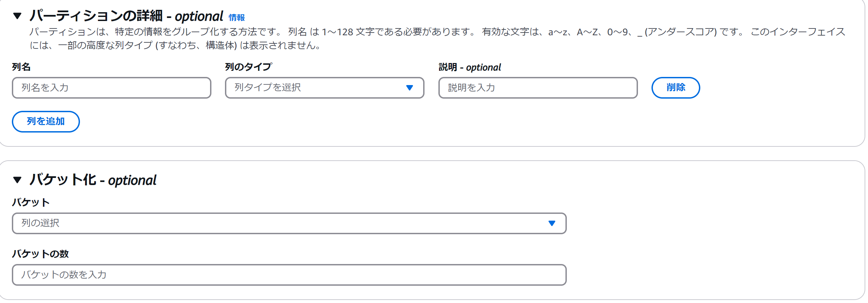868x303 pixels.
Task: Click the 列を追加 button
Action: 46,121
